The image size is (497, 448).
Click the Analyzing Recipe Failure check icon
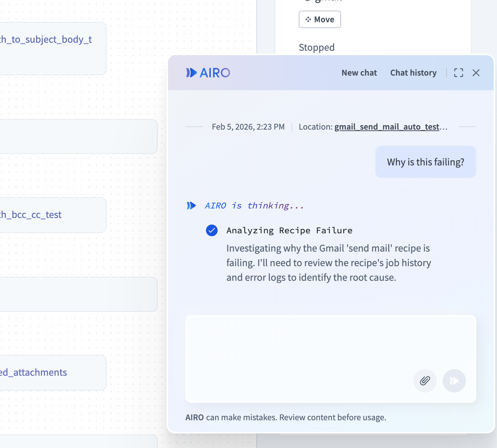coord(212,230)
